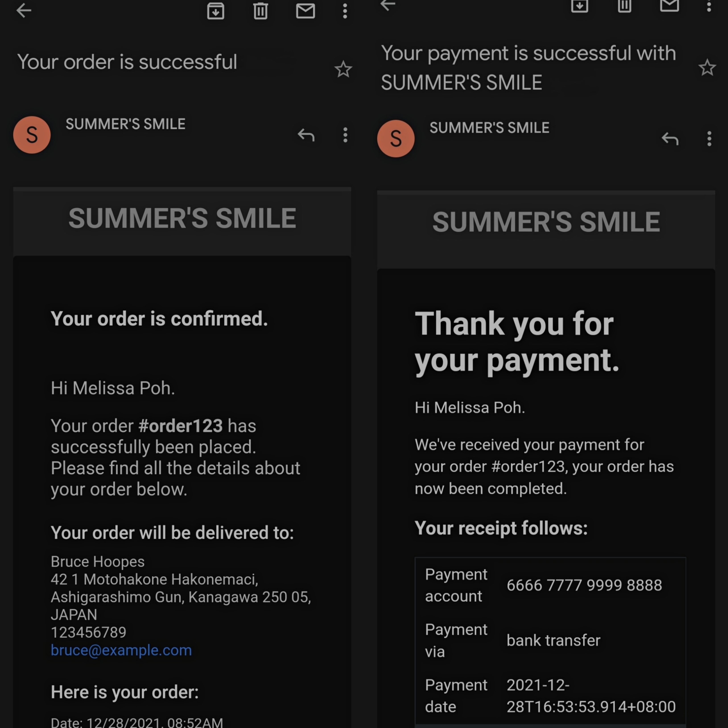Reply to the order confirmation message
The width and height of the screenshot is (728, 728).
click(306, 135)
